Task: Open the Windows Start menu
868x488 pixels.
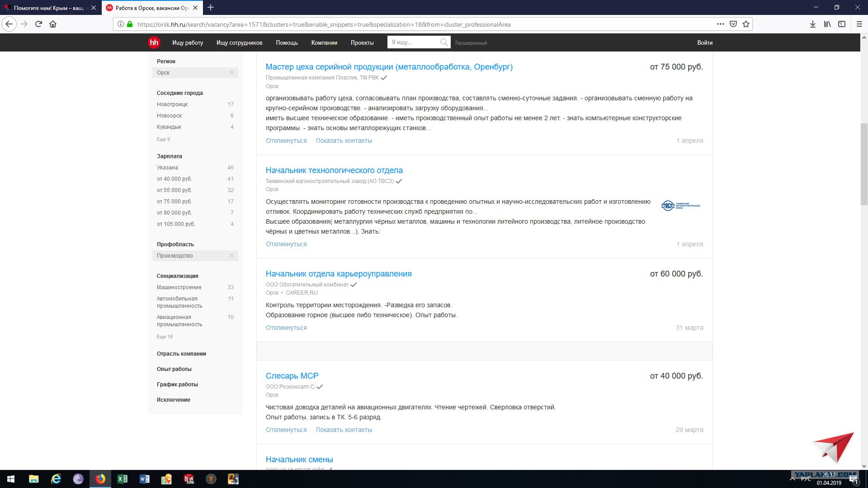Action: 11,479
